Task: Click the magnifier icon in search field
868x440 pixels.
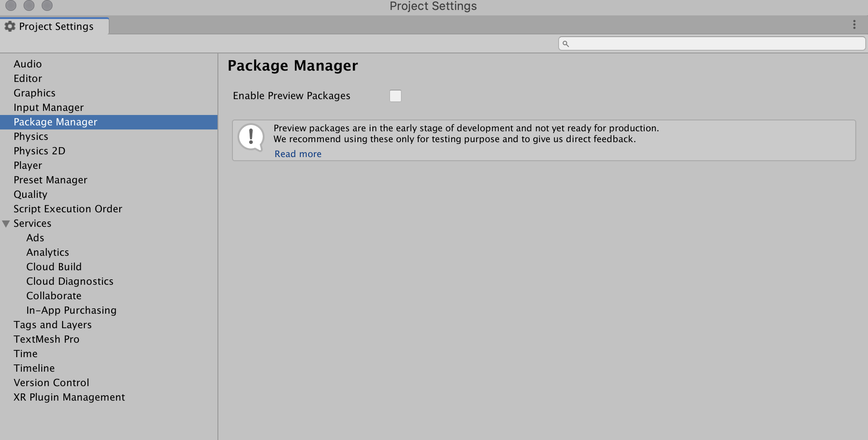Action: tap(565, 44)
